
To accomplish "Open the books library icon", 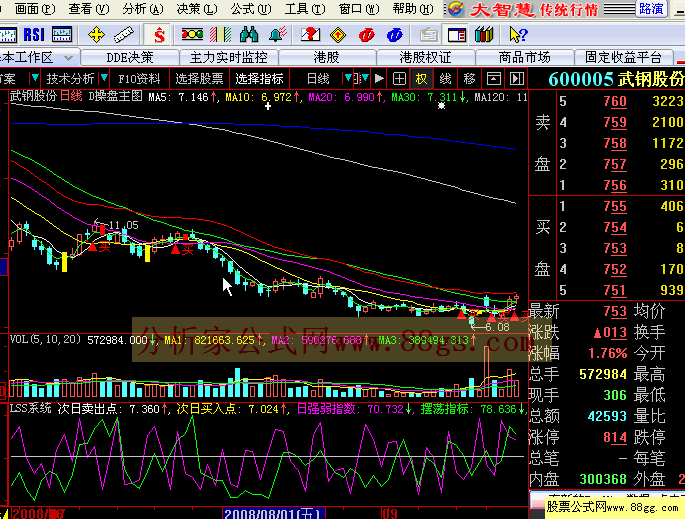I will [x=484, y=35].
